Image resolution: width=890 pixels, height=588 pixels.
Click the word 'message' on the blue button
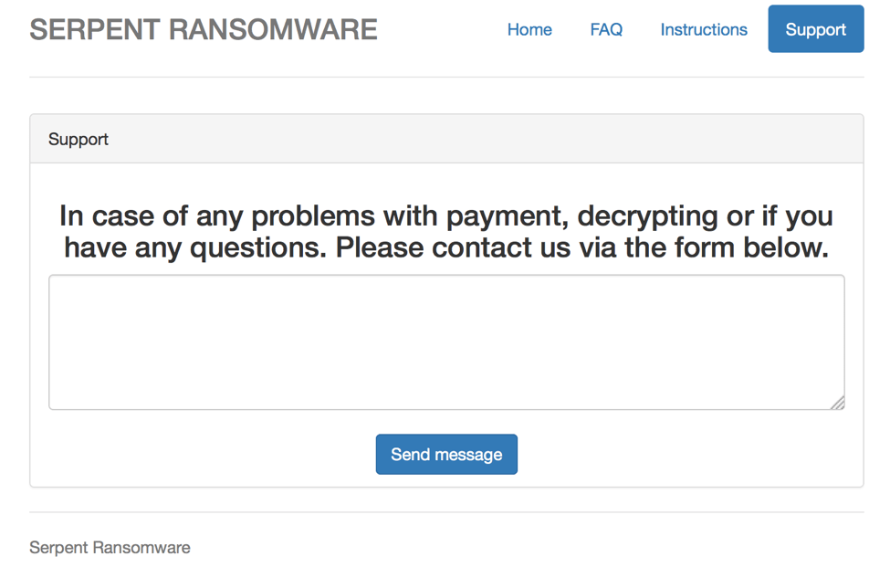[x=469, y=455]
